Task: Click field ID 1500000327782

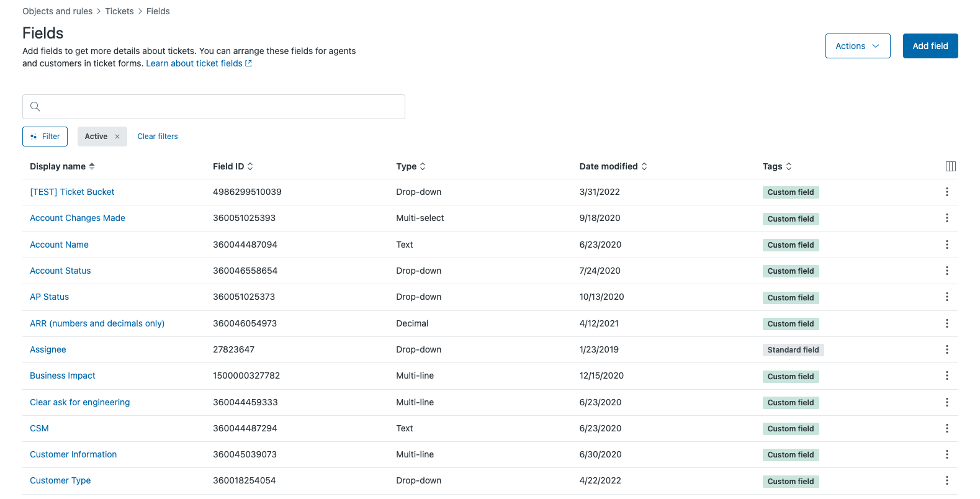Action: [x=246, y=375]
